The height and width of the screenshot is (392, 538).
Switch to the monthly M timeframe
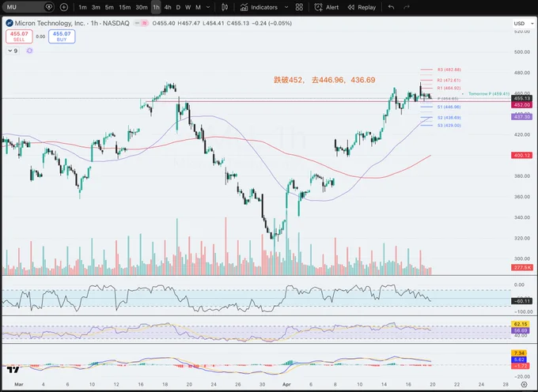(x=198, y=7)
